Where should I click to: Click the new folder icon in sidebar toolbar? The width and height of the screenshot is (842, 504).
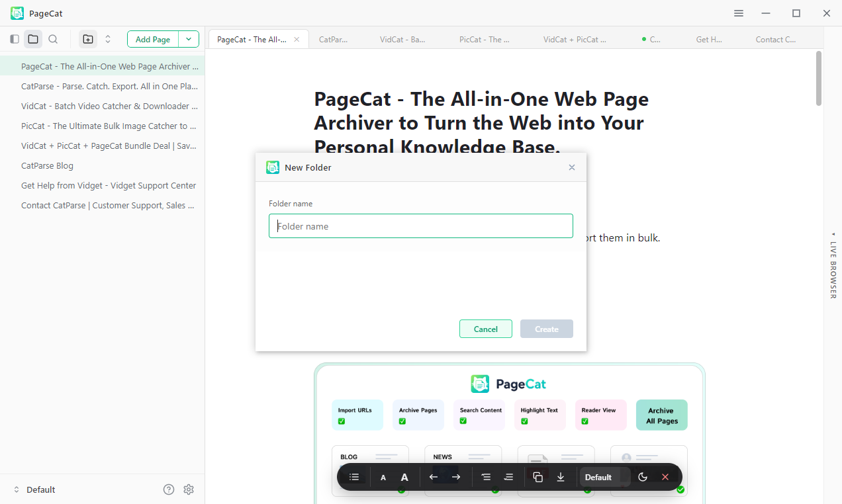(x=88, y=39)
